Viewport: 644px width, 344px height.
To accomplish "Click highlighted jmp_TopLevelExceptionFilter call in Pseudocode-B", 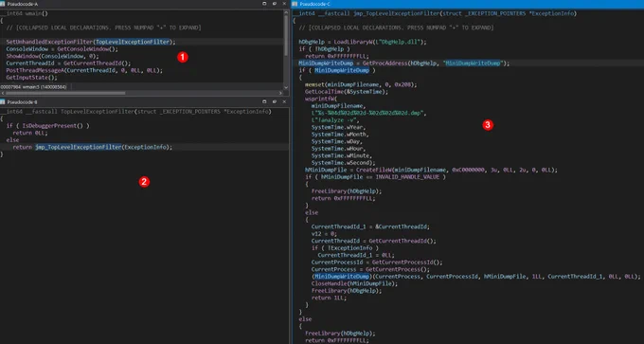I will coord(79,147).
